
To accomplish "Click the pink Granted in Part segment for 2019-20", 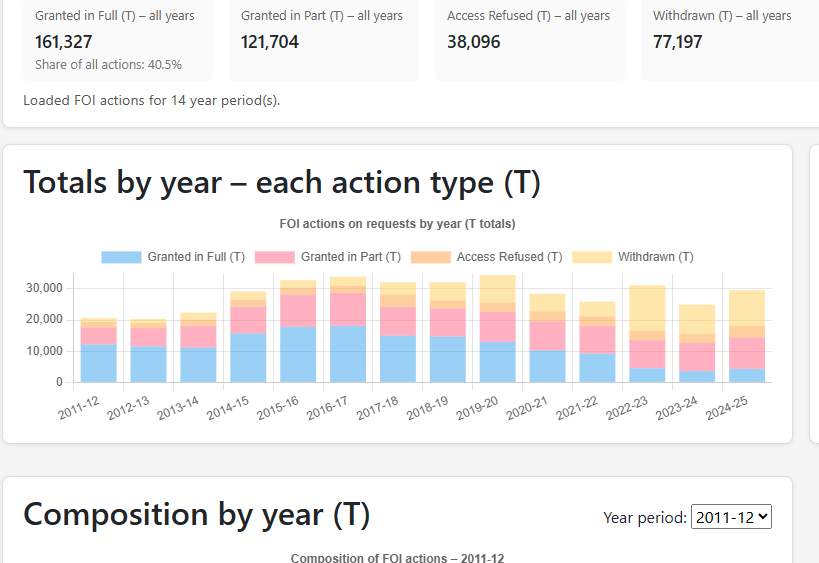I will [498, 327].
